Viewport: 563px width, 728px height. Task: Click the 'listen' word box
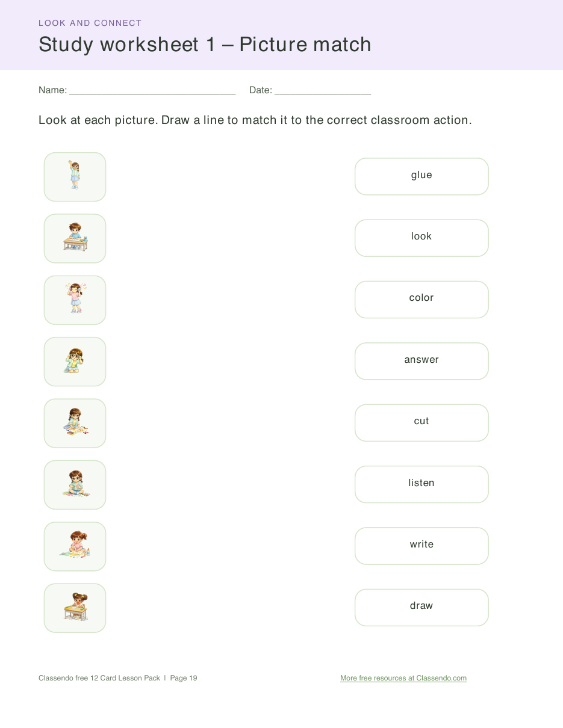pyautogui.click(x=421, y=484)
